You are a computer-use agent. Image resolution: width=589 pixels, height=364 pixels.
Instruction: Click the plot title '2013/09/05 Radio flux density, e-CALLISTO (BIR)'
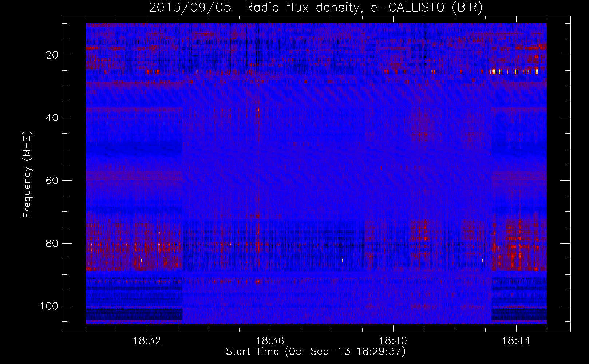[316, 8]
